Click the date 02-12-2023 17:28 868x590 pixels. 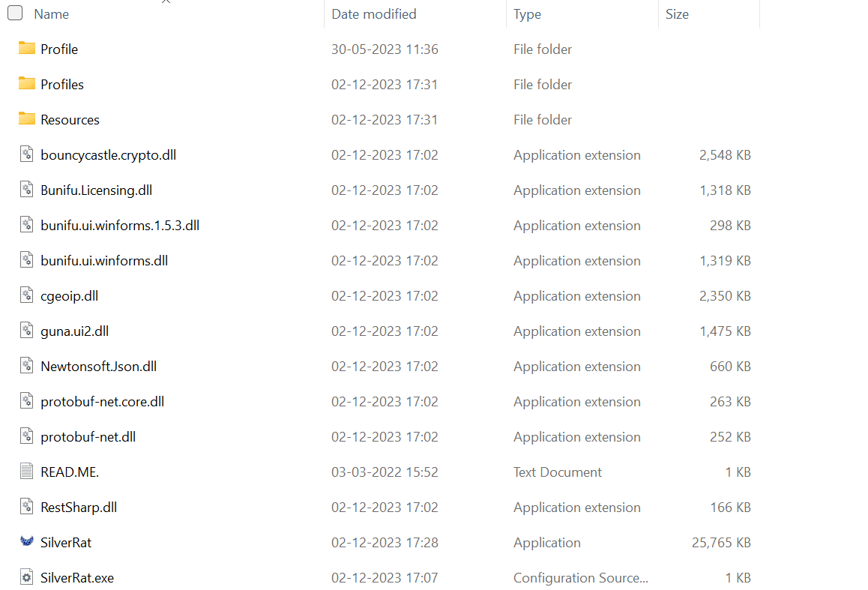pyautogui.click(x=385, y=543)
